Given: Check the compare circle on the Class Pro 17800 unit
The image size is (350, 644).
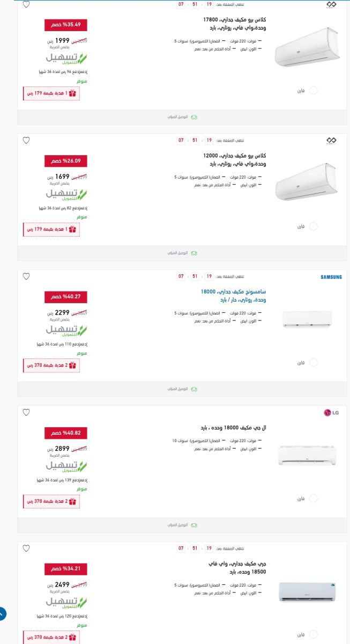Looking at the screenshot, I should click(313, 90).
